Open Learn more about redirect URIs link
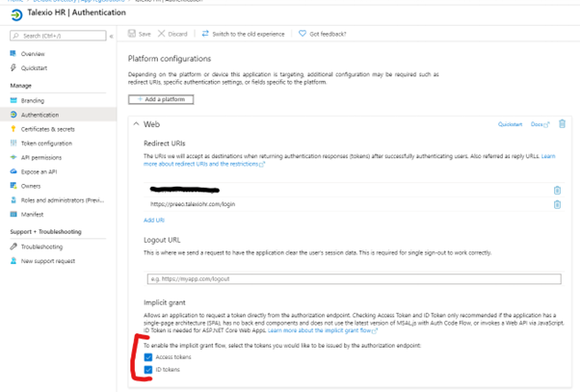Viewport: 580px width, 392px height. [204, 164]
